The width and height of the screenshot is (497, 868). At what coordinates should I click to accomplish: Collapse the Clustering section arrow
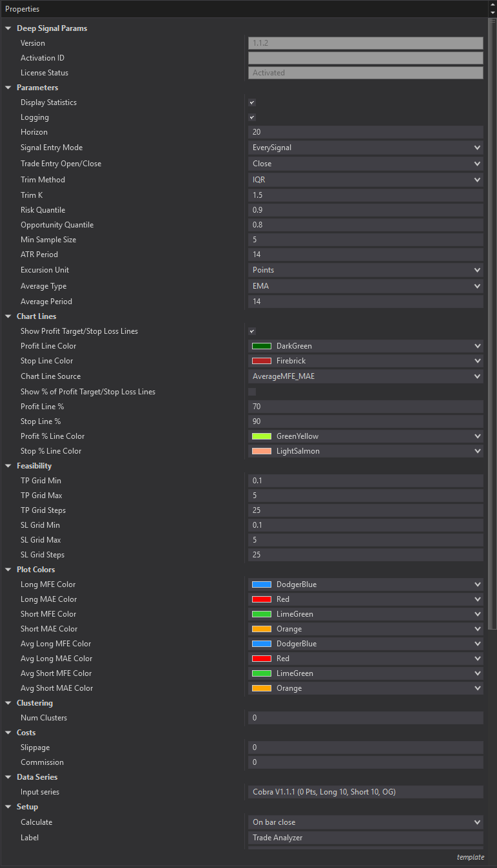point(8,703)
